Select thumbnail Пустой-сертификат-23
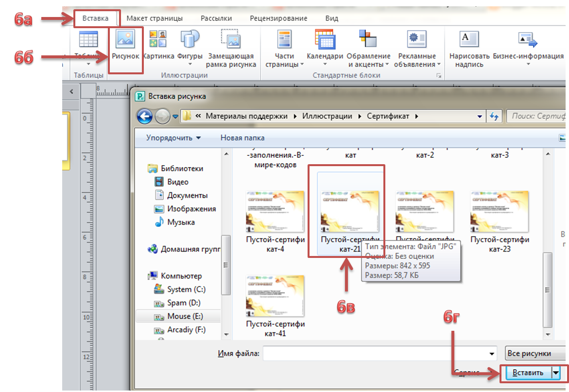 click(x=500, y=221)
